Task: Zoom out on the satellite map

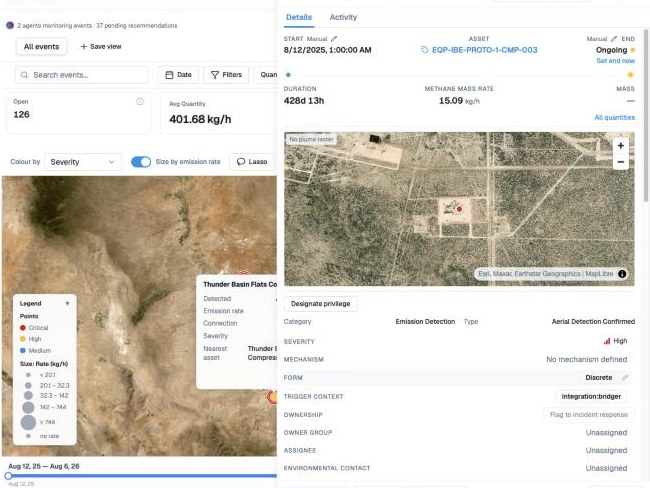Action: [x=621, y=162]
